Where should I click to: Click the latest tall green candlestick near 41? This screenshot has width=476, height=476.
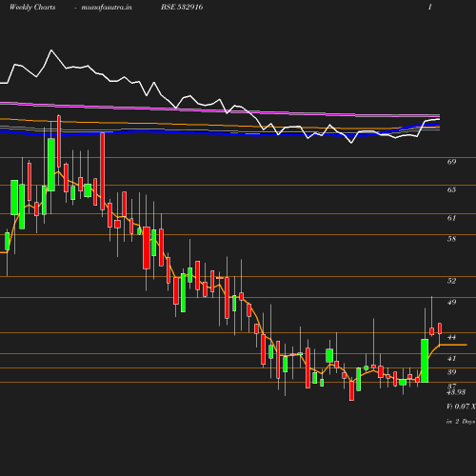point(425,361)
